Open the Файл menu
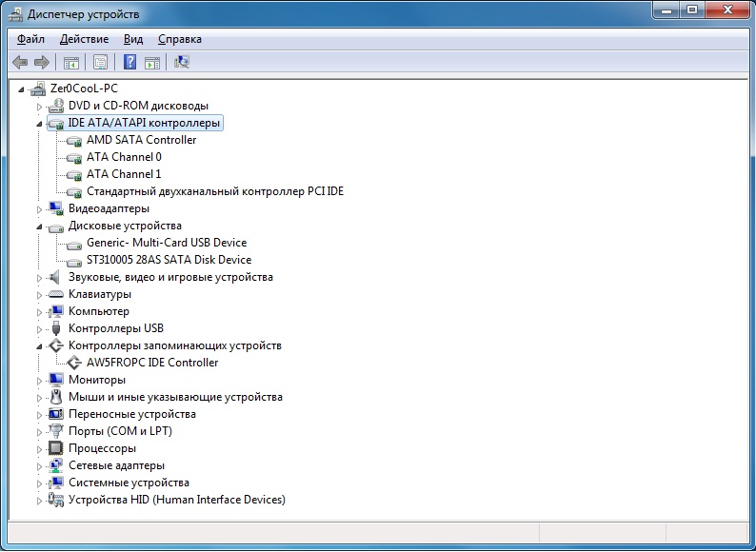This screenshot has width=756, height=552. [x=30, y=39]
